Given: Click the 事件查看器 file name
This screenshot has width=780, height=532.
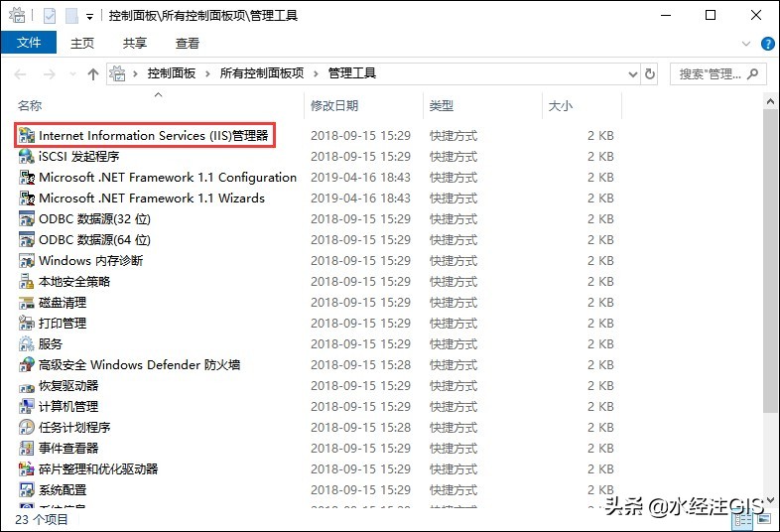Looking at the screenshot, I should coord(68,449).
